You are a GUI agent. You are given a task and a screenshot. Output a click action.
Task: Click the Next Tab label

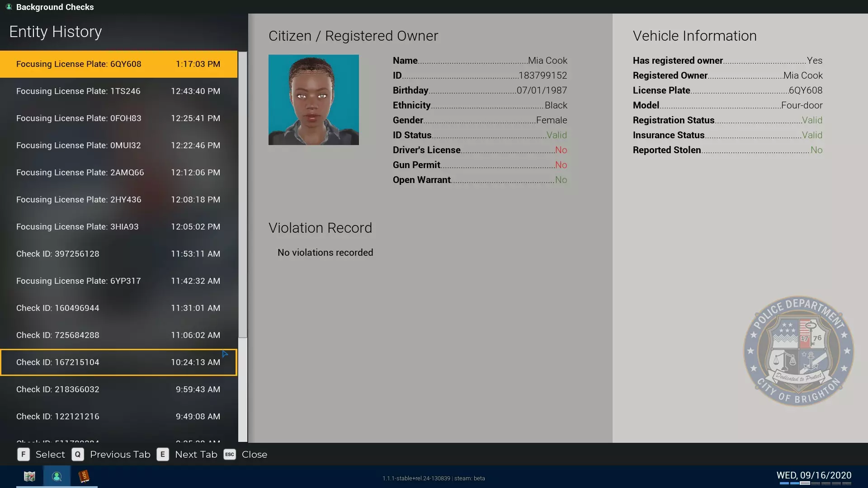point(196,455)
